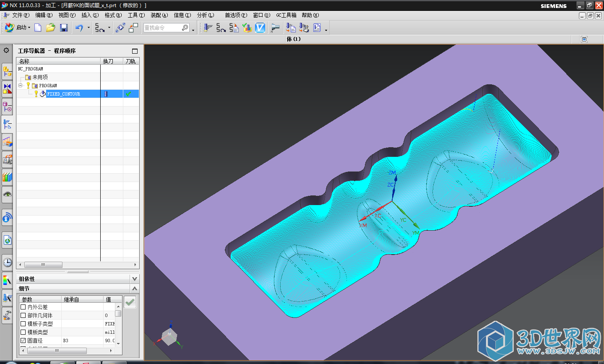Click the blue V check icon
The height and width of the screenshot is (364, 604).
click(260, 28)
